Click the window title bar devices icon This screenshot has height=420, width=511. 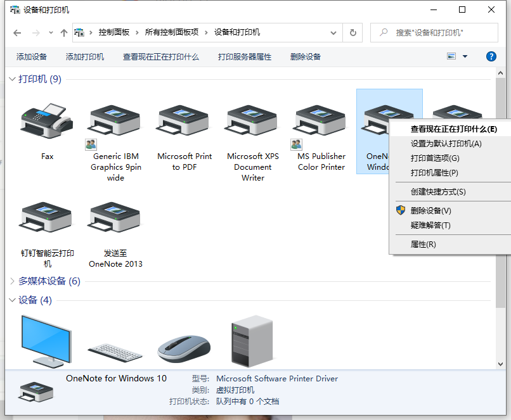pyautogui.click(x=15, y=10)
